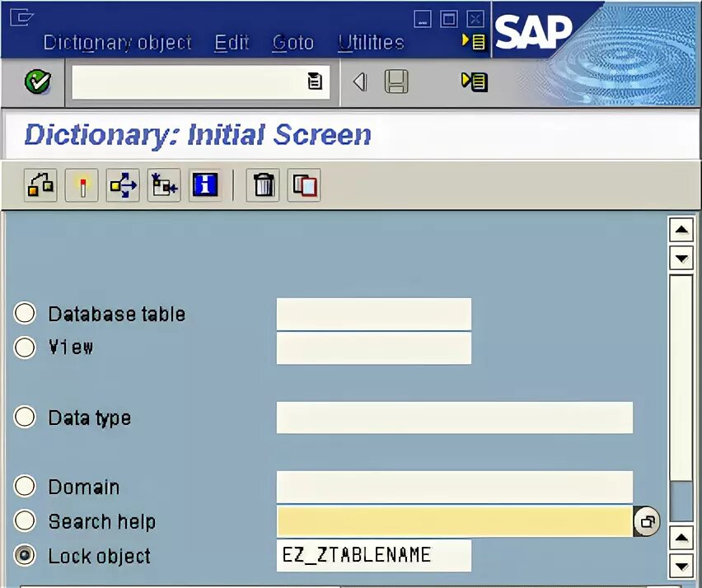The image size is (702, 588).
Task: Click the top scroll down arrow
Action: point(681,259)
